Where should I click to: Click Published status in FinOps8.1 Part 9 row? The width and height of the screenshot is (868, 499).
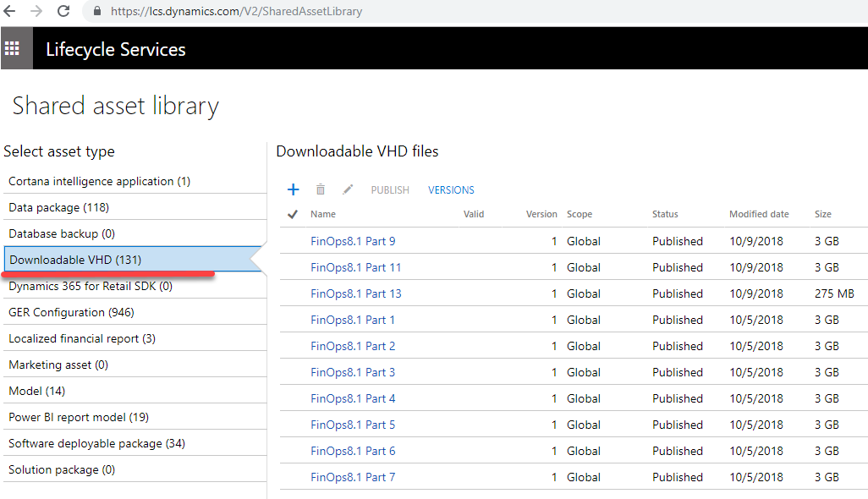(x=678, y=241)
